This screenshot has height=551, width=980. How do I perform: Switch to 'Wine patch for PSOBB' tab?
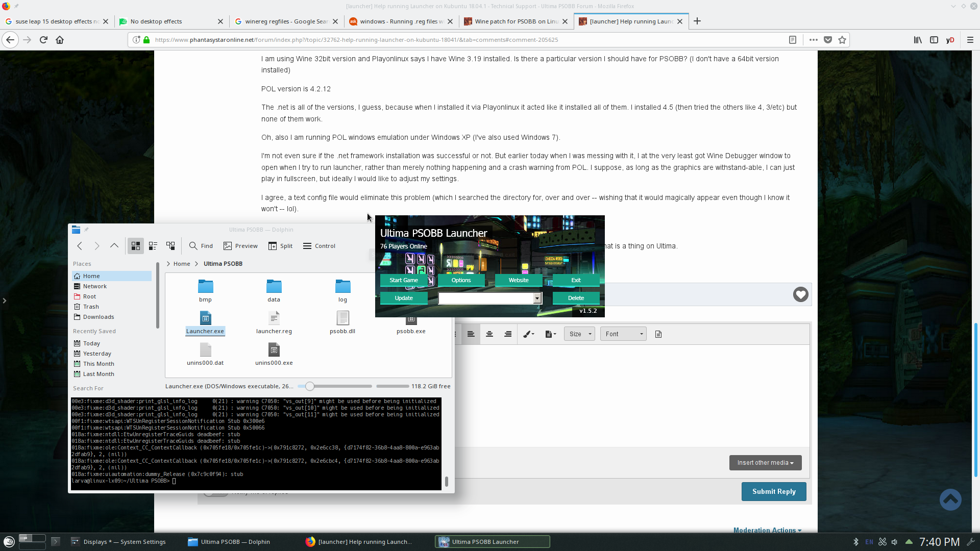coord(516,21)
